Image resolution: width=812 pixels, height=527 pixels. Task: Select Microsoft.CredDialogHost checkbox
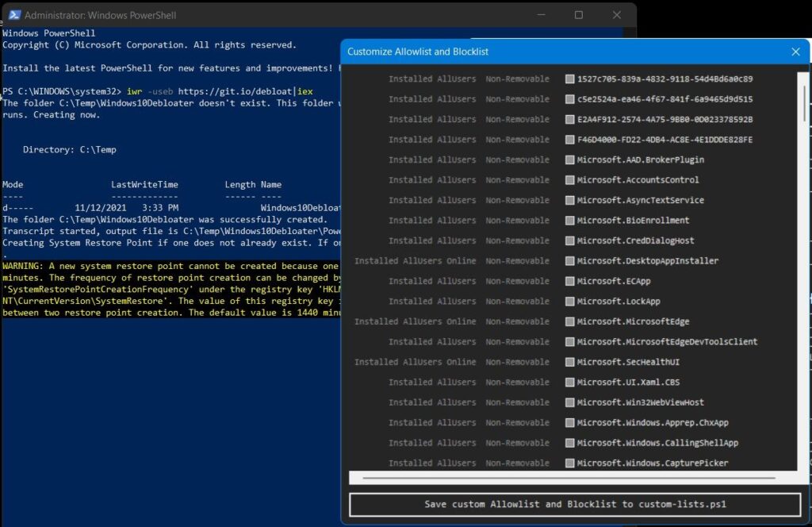[569, 240]
